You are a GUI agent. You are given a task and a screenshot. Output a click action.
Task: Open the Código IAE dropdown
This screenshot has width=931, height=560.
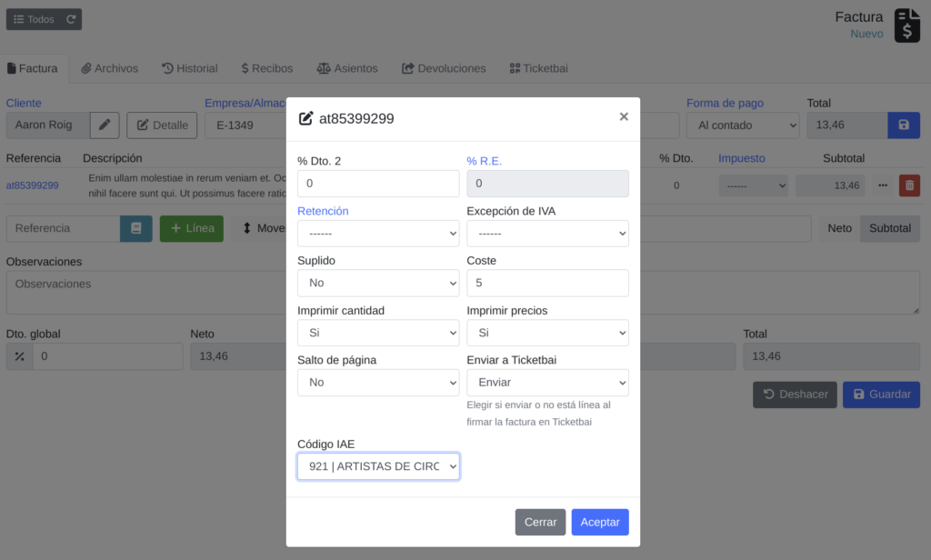click(378, 466)
